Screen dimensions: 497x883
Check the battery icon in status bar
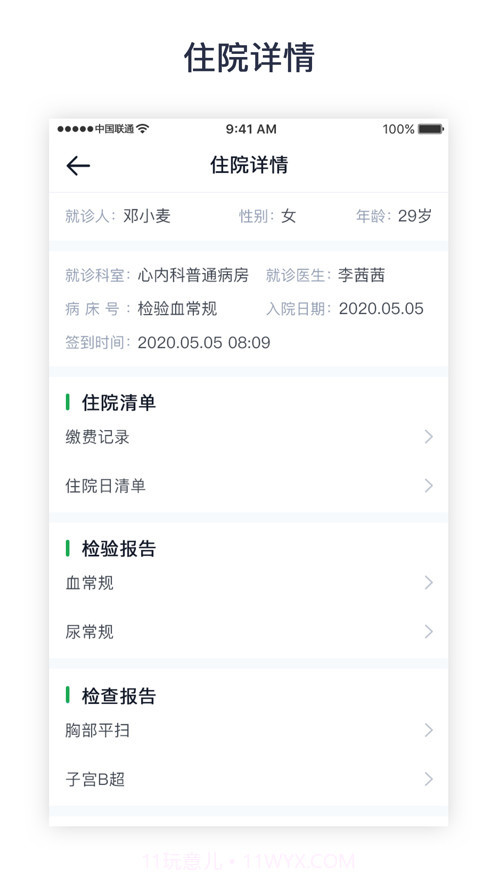click(x=431, y=129)
